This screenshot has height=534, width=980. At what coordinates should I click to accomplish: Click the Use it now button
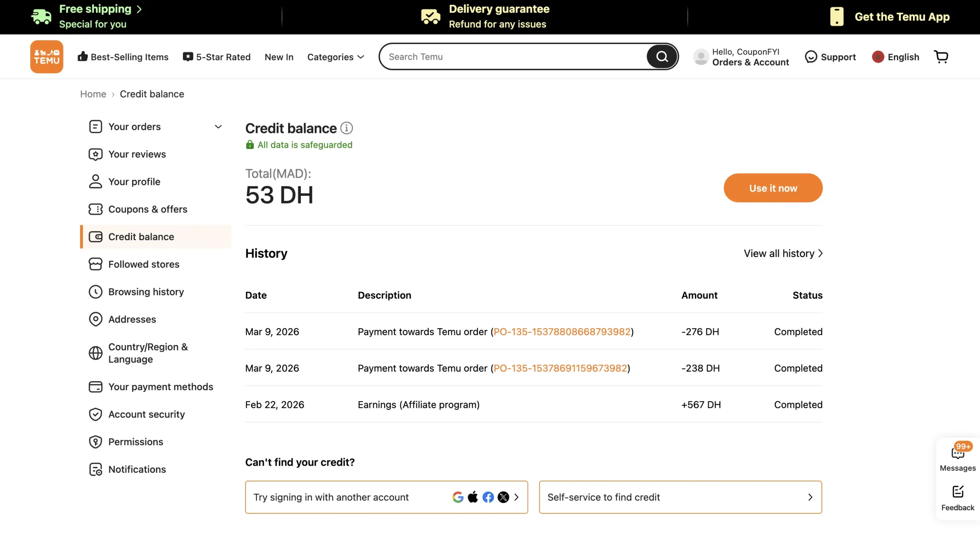coord(773,188)
